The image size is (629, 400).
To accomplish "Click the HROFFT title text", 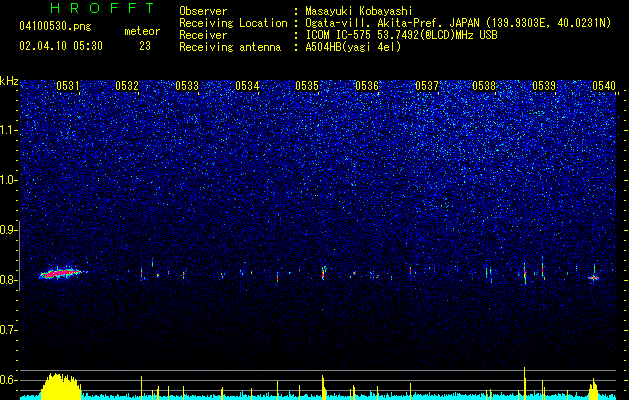I will pos(102,8).
